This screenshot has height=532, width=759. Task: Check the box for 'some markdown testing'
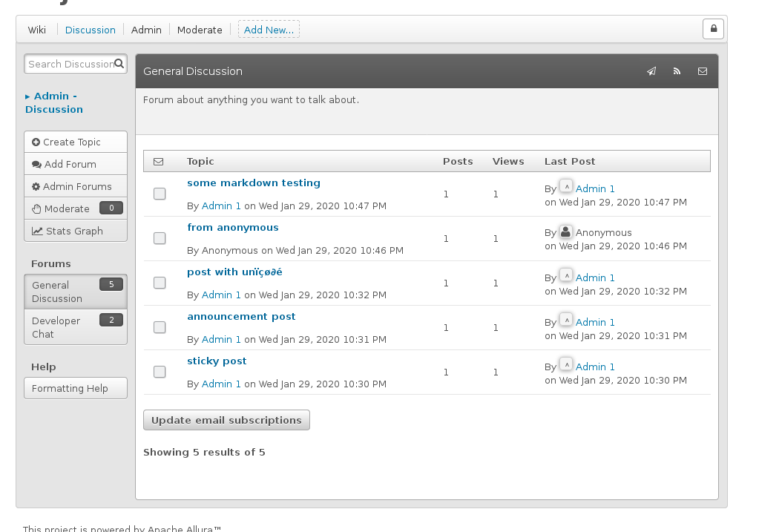(x=160, y=194)
